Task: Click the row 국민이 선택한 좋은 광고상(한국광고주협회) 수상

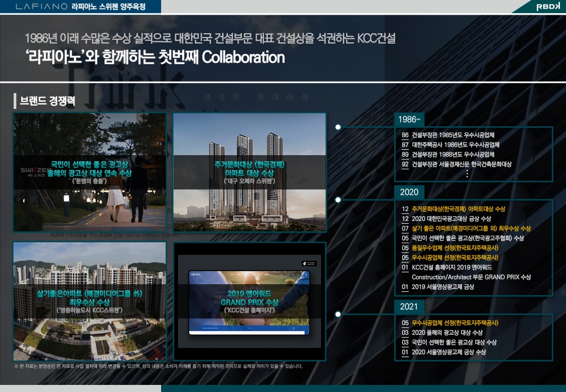Action: [463, 238]
